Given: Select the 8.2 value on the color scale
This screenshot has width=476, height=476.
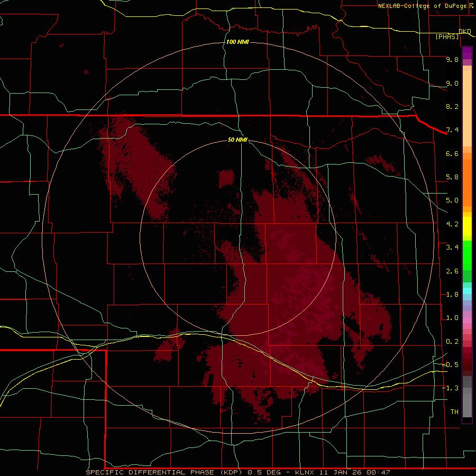Looking at the screenshot, I should [452, 106].
